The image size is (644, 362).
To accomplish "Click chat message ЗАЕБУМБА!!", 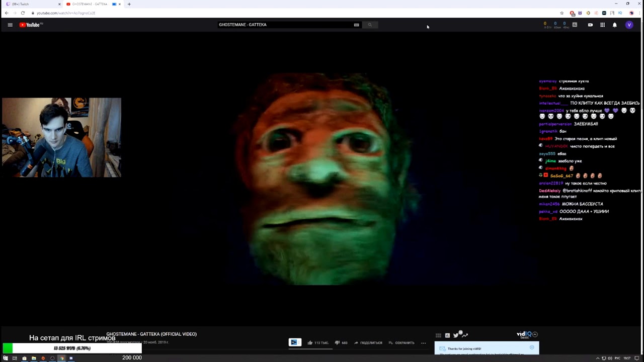I will pos(586,124).
